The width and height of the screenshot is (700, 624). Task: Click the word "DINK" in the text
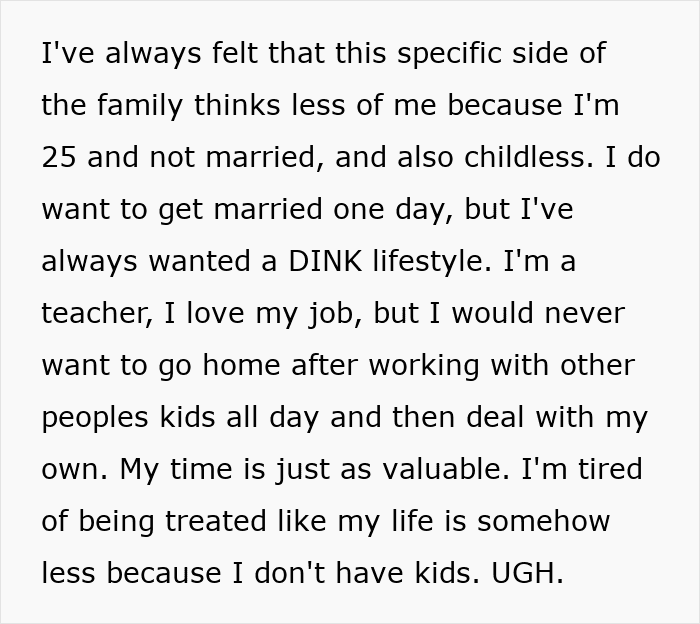point(315,261)
